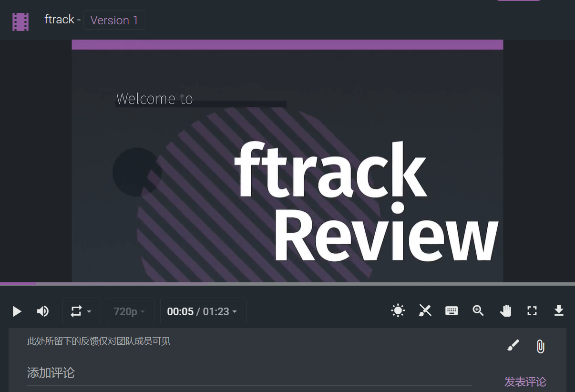Click the ftrack film strip logo icon
This screenshot has height=392, width=575.
point(21,21)
